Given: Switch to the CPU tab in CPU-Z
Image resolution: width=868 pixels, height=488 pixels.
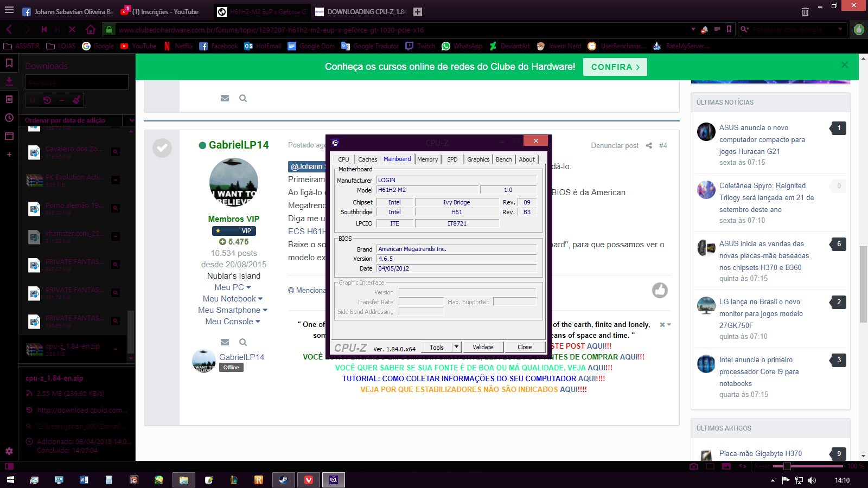Looking at the screenshot, I should (343, 159).
